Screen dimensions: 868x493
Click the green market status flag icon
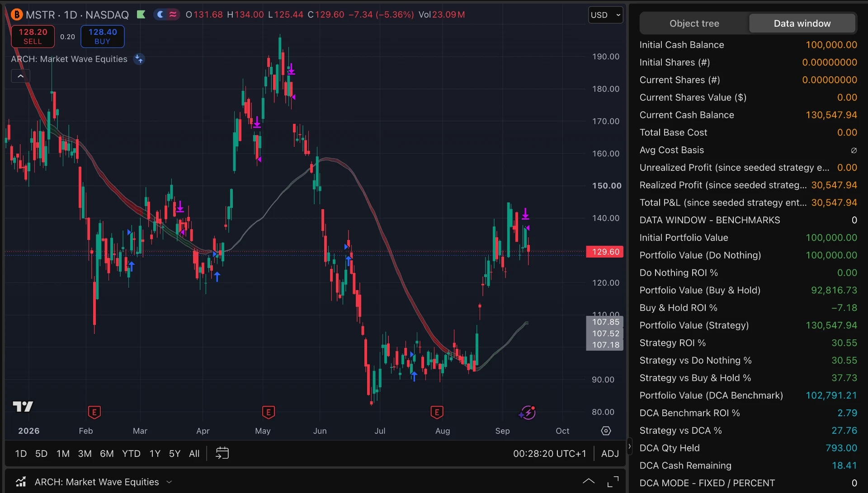(x=141, y=14)
